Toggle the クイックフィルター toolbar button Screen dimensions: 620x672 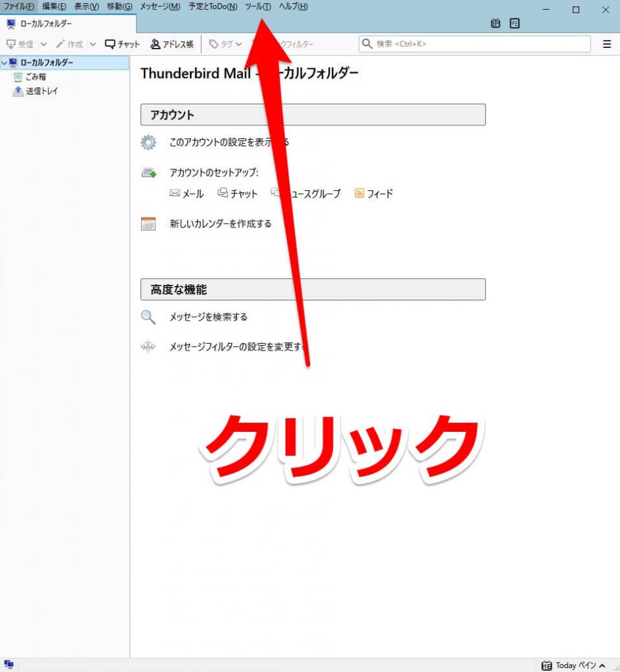pos(284,44)
